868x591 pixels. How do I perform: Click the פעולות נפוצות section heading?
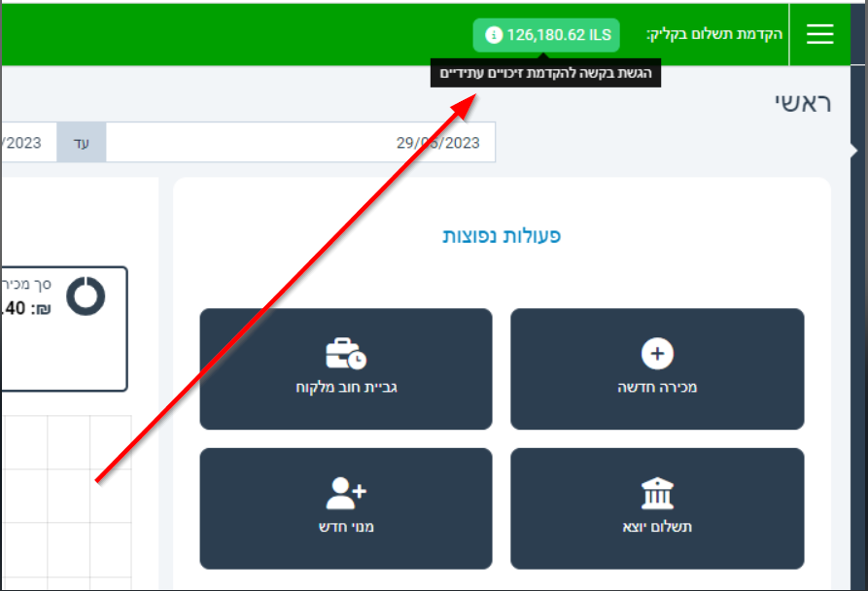coord(502,236)
